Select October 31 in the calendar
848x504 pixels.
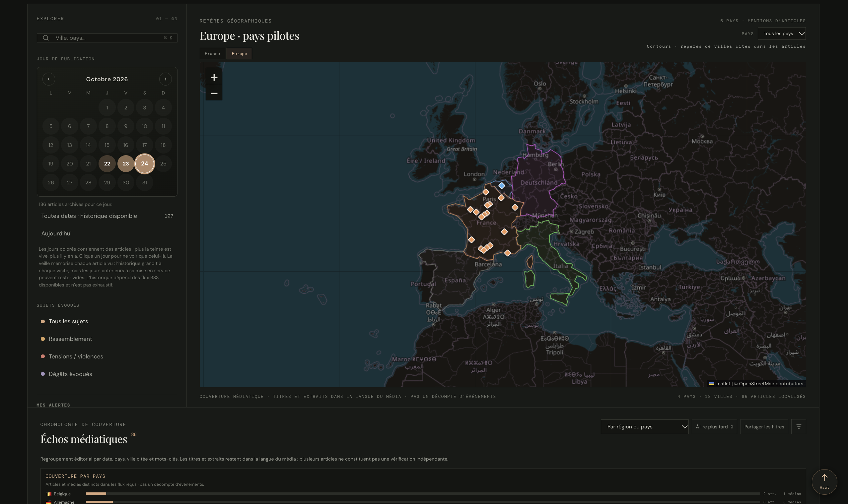[x=144, y=183]
